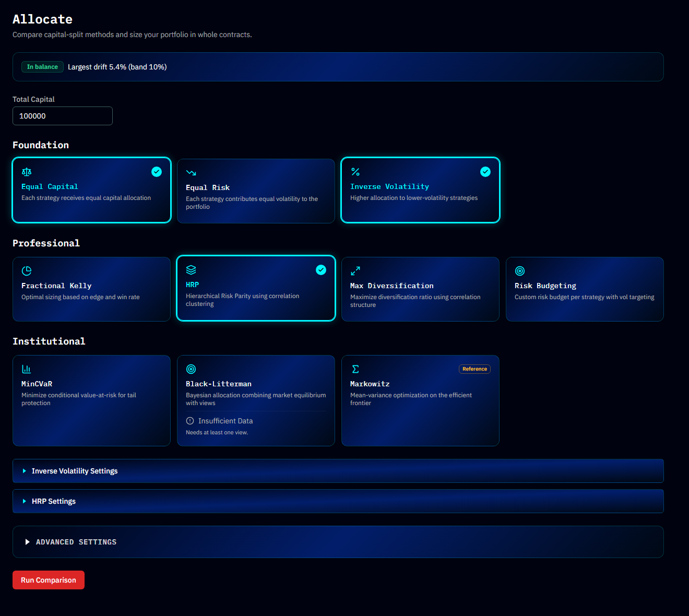
Task: Open the ADVANCED SETTINGS section label
Action: (x=76, y=542)
